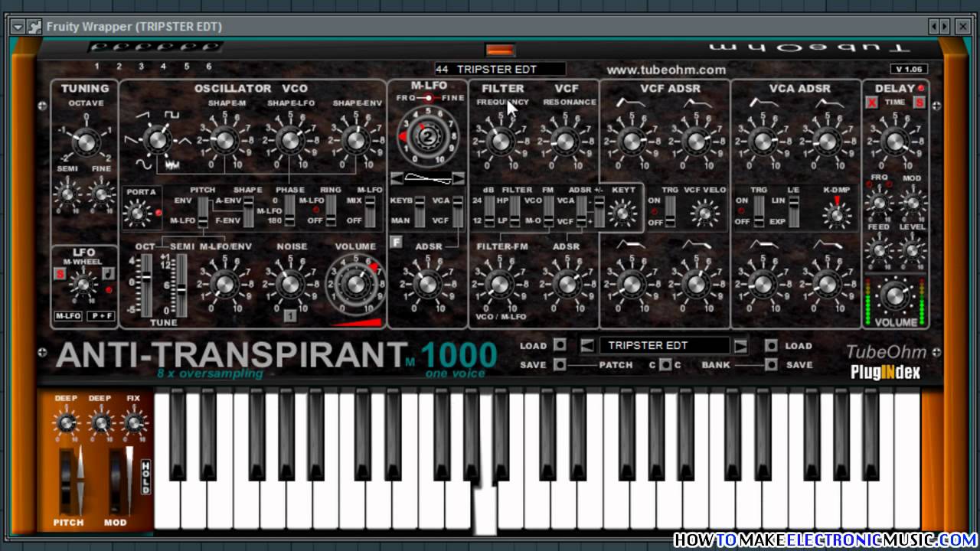Adjust the delay FEED knob
This screenshot has width=980, height=551.
pyautogui.click(x=878, y=249)
